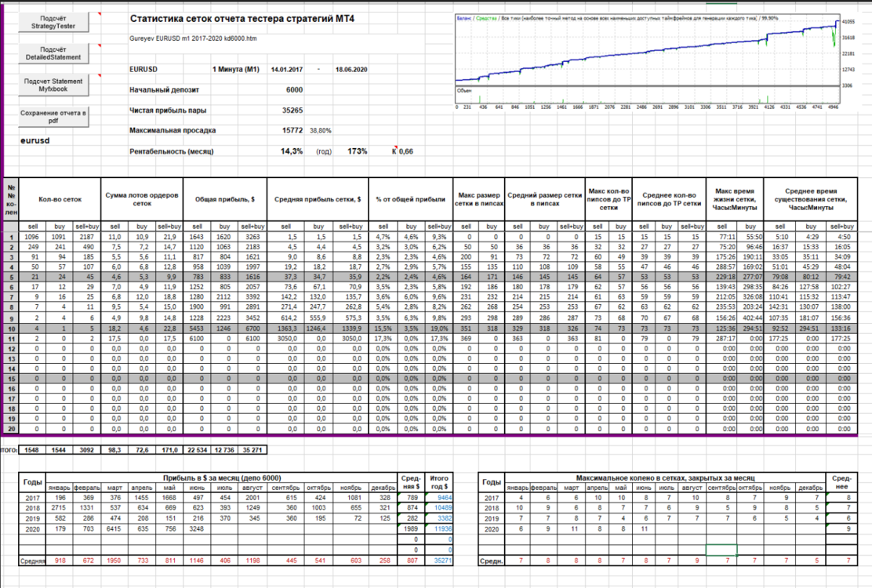This screenshot has height=588, width=872.
Task: Select the Кол-во сеток column header
Action: pyautogui.click(x=60, y=199)
